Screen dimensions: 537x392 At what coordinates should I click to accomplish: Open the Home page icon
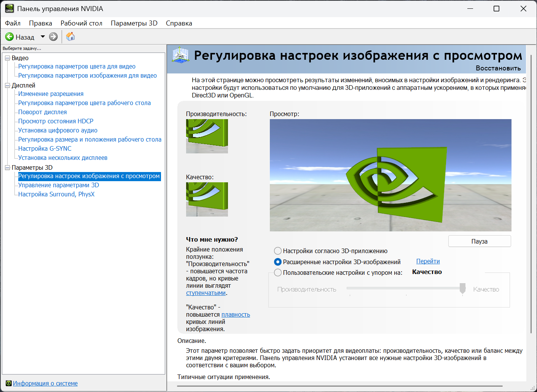tap(70, 37)
